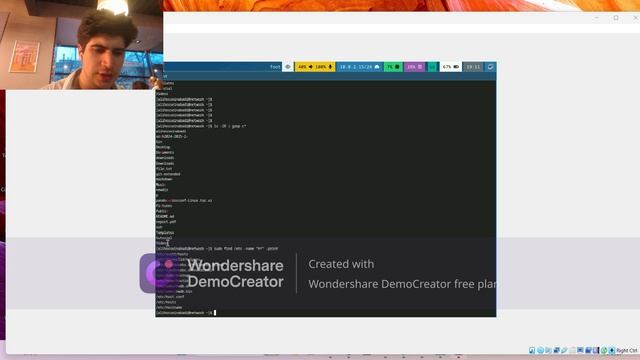This screenshot has height=360, width=640.
Task: Click the white 67% battery module
Action: (x=451, y=67)
